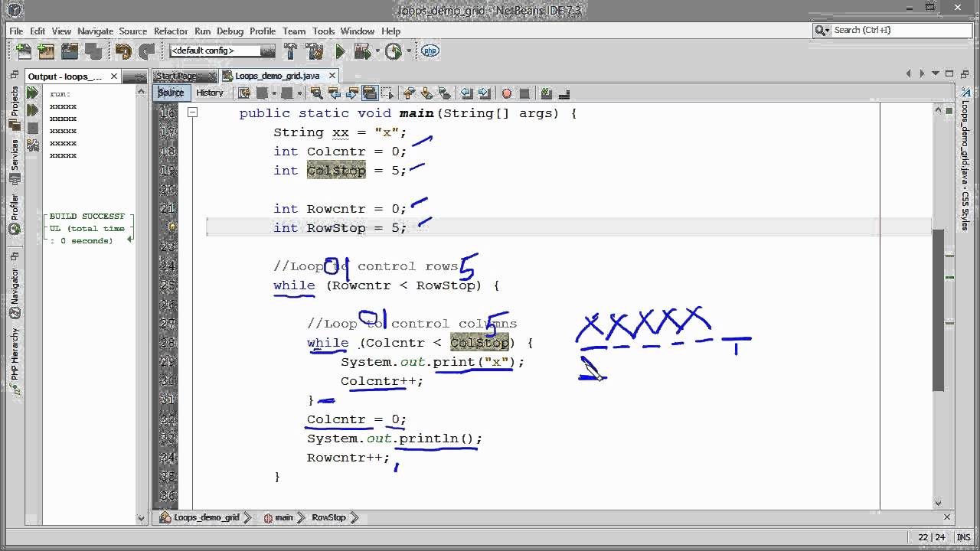Run the project with green play icon
Screen dimensions: 980x551
pyautogui.click(x=340, y=51)
